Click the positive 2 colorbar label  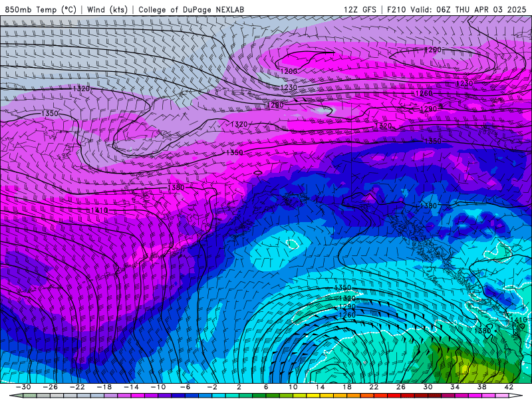click(239, 387)
